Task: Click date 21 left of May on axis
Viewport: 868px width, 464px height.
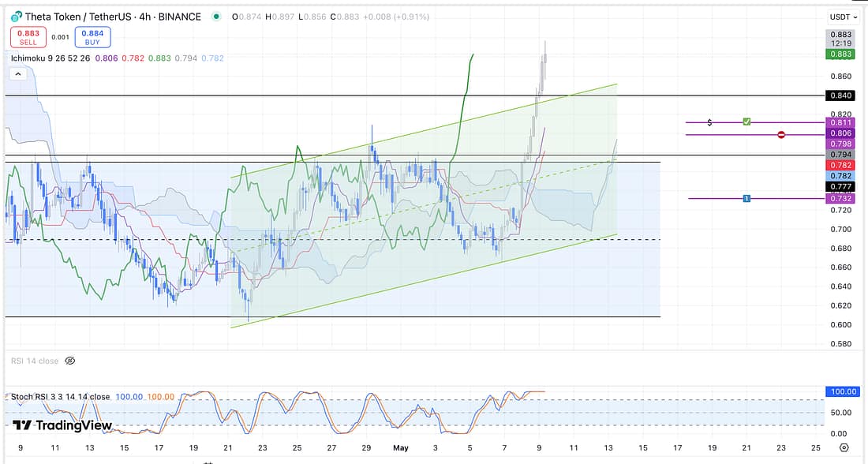Action: 227,447
